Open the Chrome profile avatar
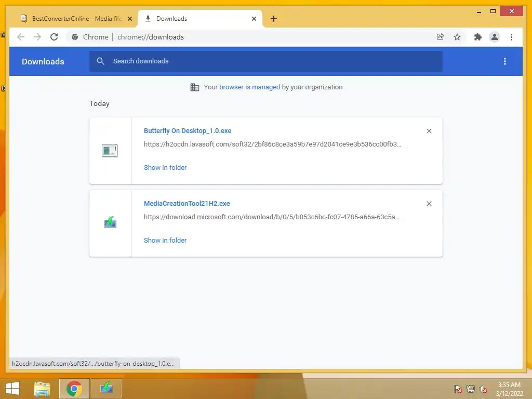The image size is (532, 399). (x=495, y=37)
